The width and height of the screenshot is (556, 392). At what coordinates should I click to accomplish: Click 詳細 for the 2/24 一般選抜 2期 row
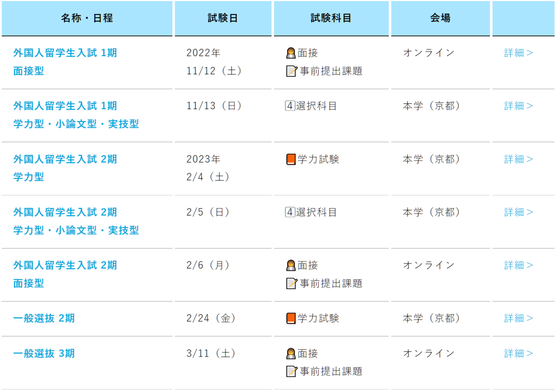(x=518, y=318)
